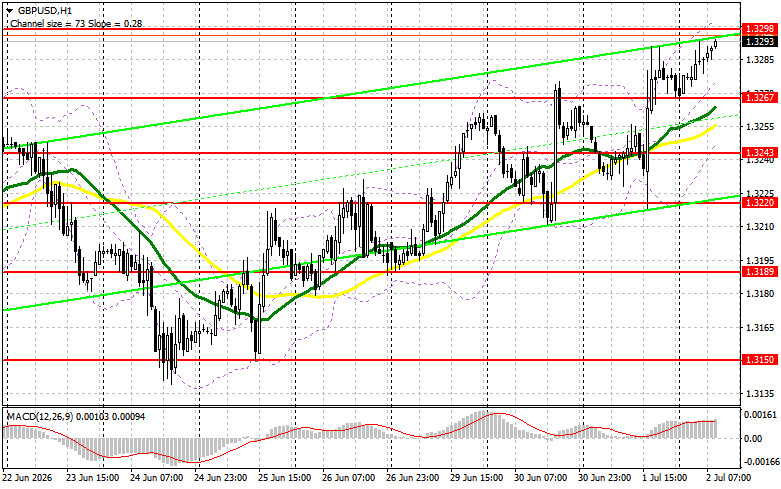The image size is (781, 489).
Task: Click the 1.3285 price scale value
Action: [759, 60]
